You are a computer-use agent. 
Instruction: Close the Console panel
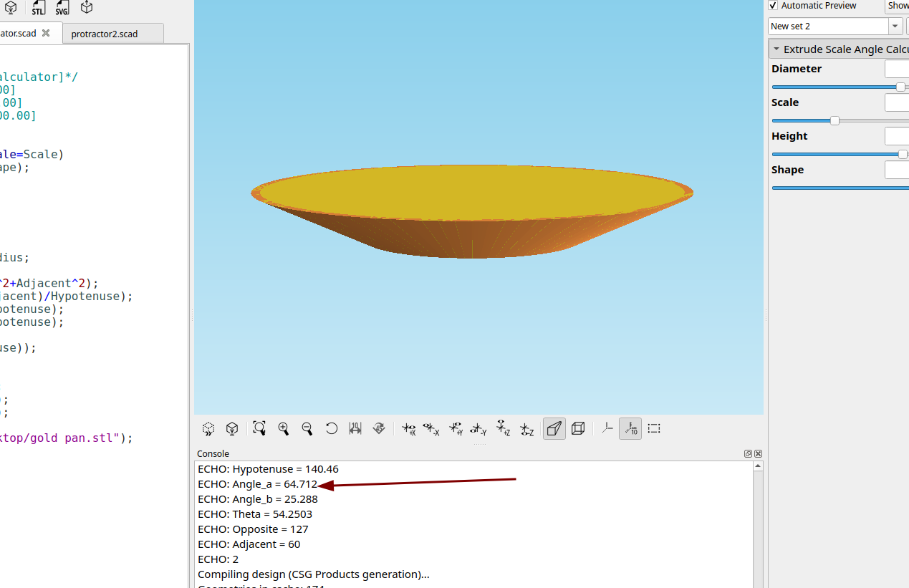pos(758,453)
